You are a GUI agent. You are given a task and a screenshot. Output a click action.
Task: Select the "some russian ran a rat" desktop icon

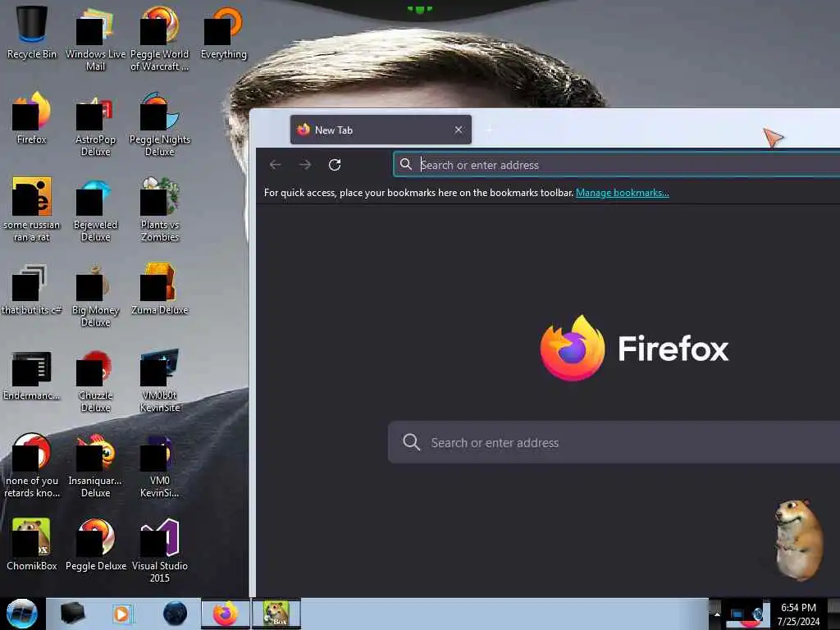32,209
